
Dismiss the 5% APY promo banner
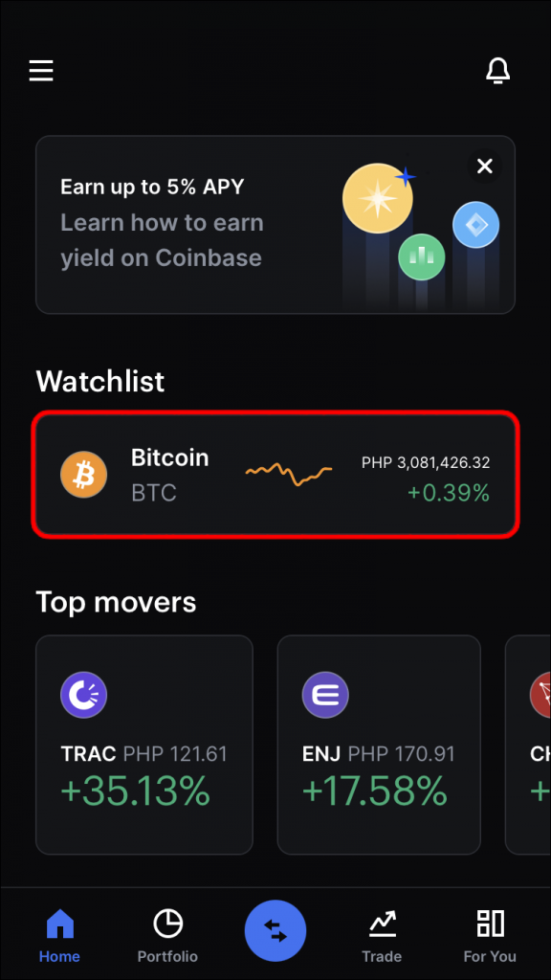pos(485,167)
